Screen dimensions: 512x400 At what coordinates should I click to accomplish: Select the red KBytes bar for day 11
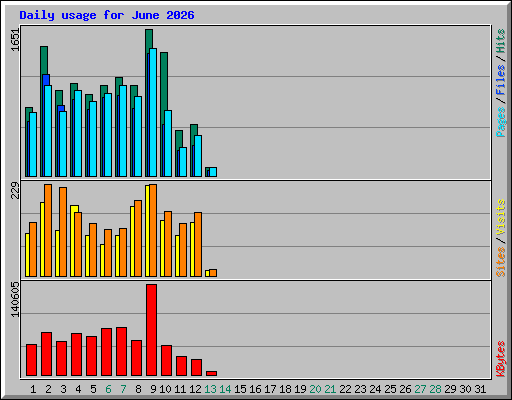coord(181,366)
